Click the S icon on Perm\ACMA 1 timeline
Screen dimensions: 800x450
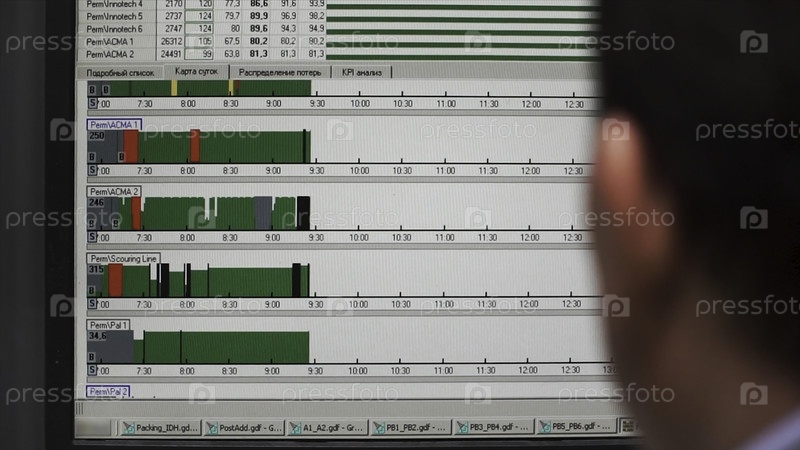93,171
